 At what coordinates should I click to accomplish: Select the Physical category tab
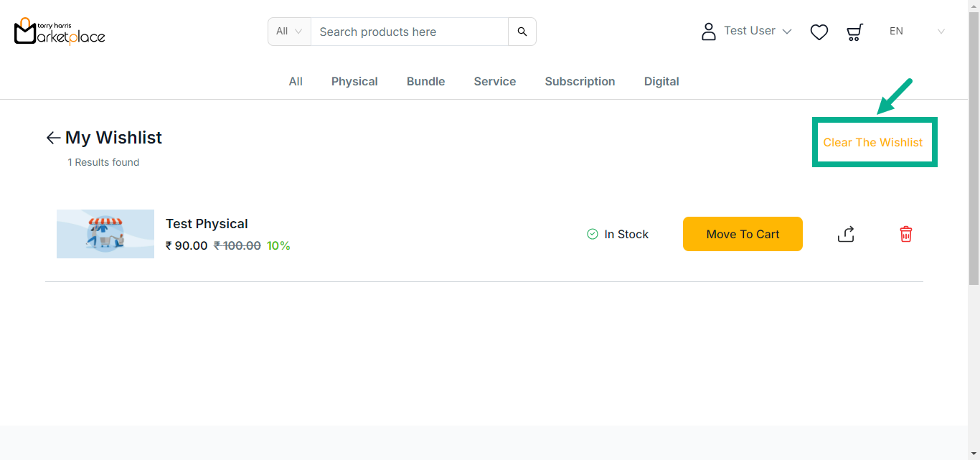point(354,82)
